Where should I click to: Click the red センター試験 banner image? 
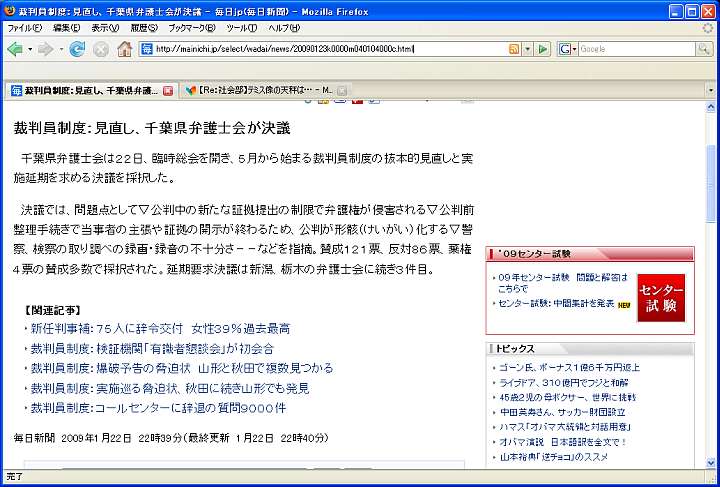click(x=661, y=298)
